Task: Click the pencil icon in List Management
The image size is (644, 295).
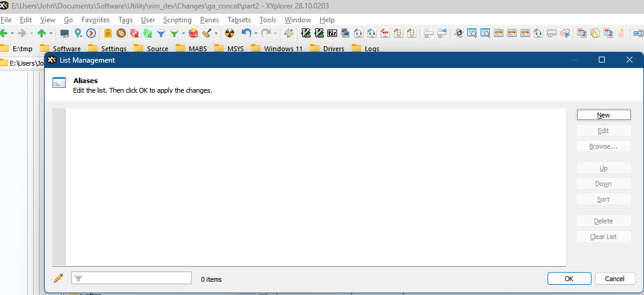Action: (x=58, y=278)
